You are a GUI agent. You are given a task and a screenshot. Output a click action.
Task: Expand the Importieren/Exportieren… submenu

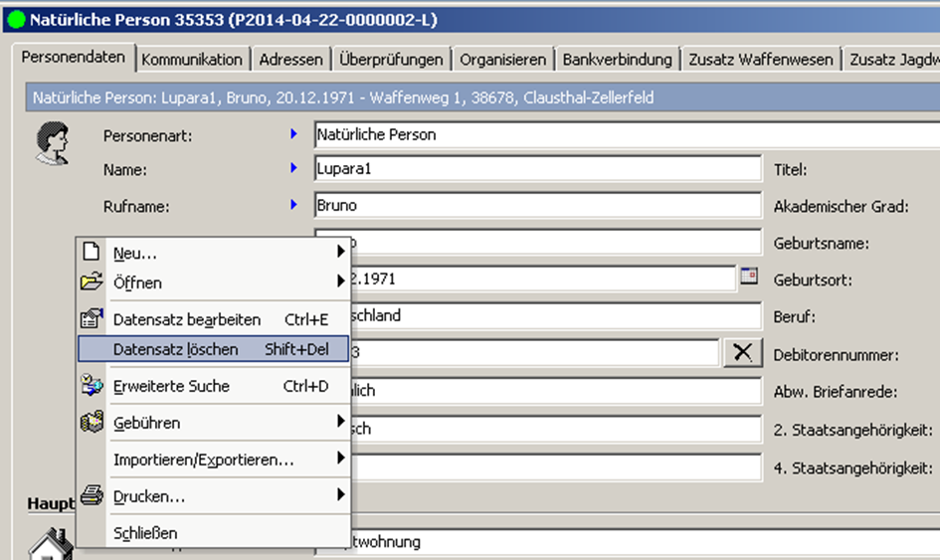coord(341,459)
